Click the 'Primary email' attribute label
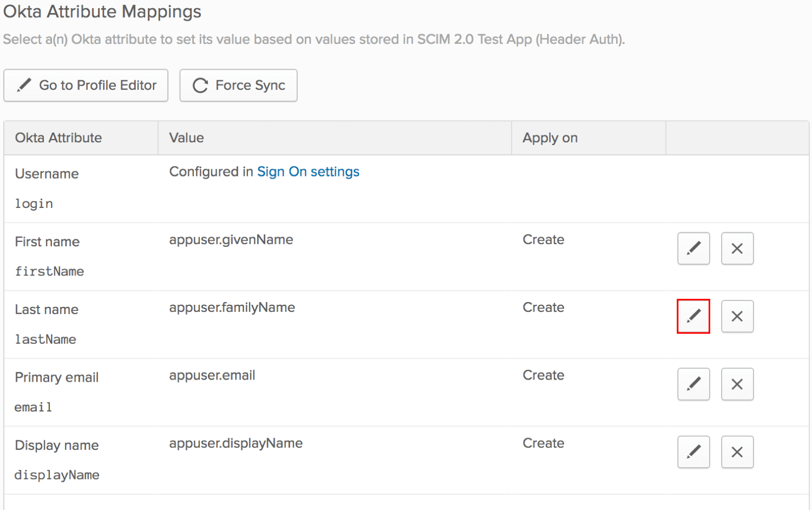This screenshot has width=812, height=510. point(57,378)
